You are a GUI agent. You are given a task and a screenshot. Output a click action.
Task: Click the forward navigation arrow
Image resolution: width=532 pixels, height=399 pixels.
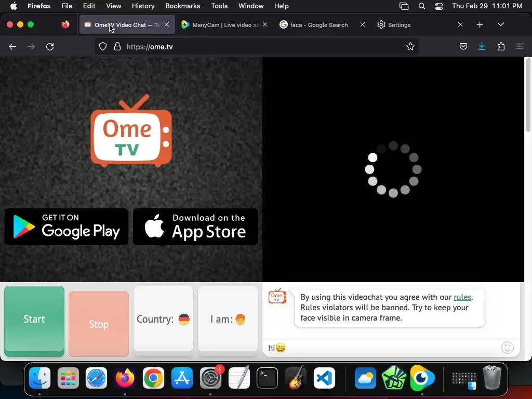(x=31, y=46)
